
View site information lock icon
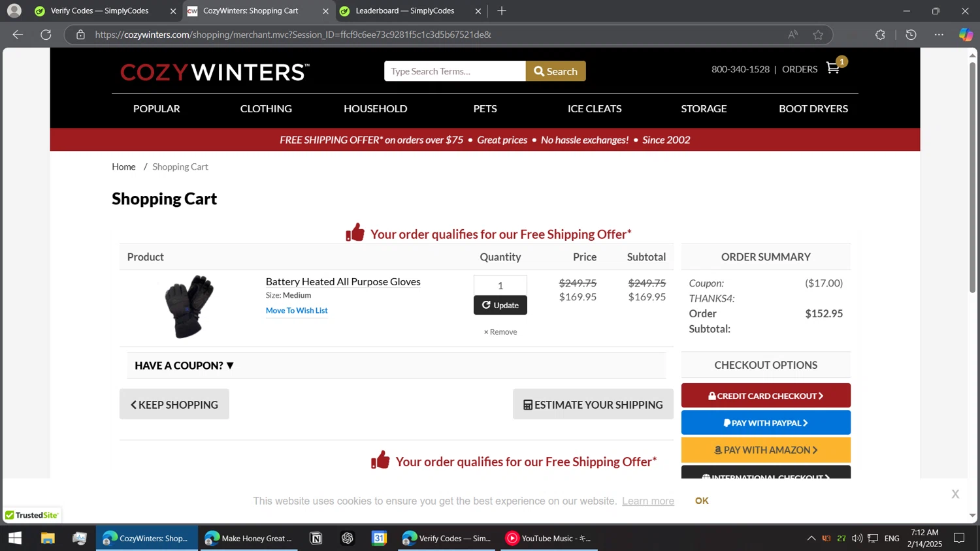pos(80,35)
